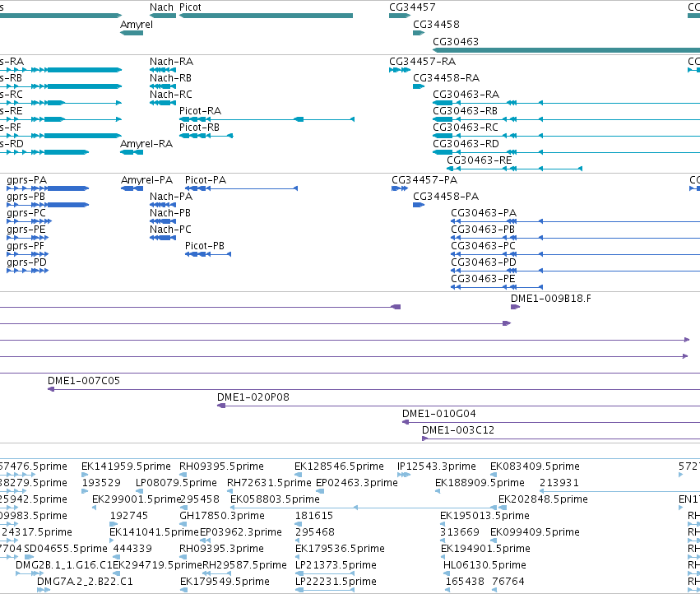This screenshot has height=594, width=700.
Task: Select the LP22231.5prime EST
Action: 325,590
